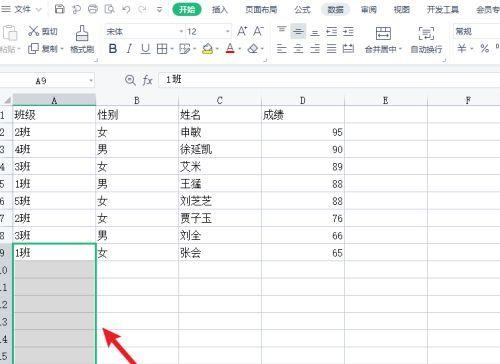Select cell containing 贾子玉
Viewport: 500px width, 364px height.
click(220, 218)
